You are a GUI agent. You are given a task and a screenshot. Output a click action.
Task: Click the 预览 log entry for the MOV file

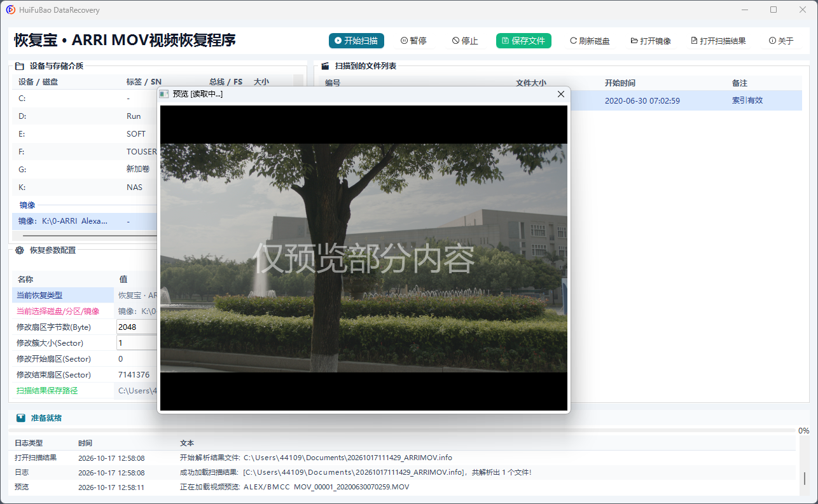[x=402, y=487]
